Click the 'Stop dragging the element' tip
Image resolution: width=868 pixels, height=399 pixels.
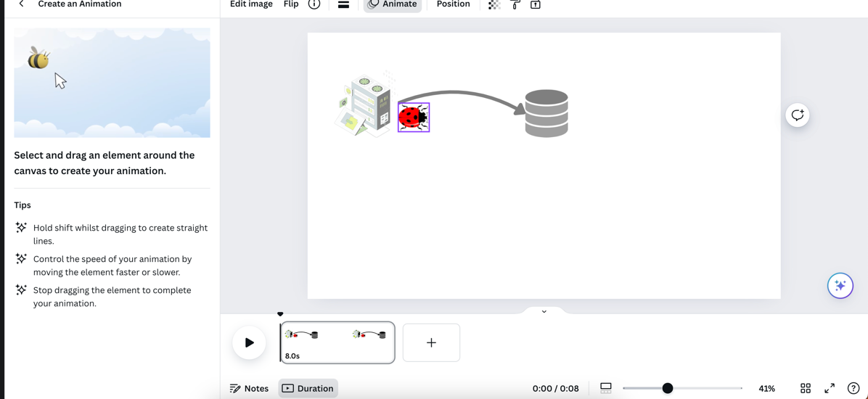point(112,297)
